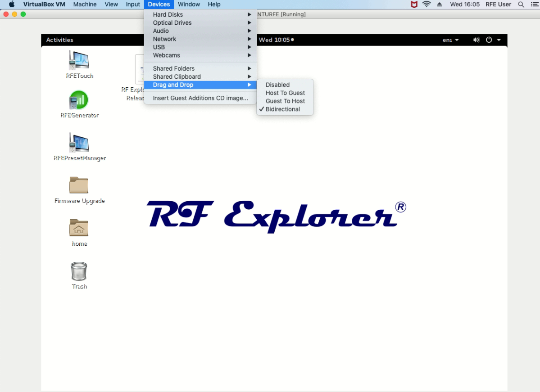The width and height of the screenshot is (540, 392).
Task: Click the Activities button
Action: (x=59, y=40)
